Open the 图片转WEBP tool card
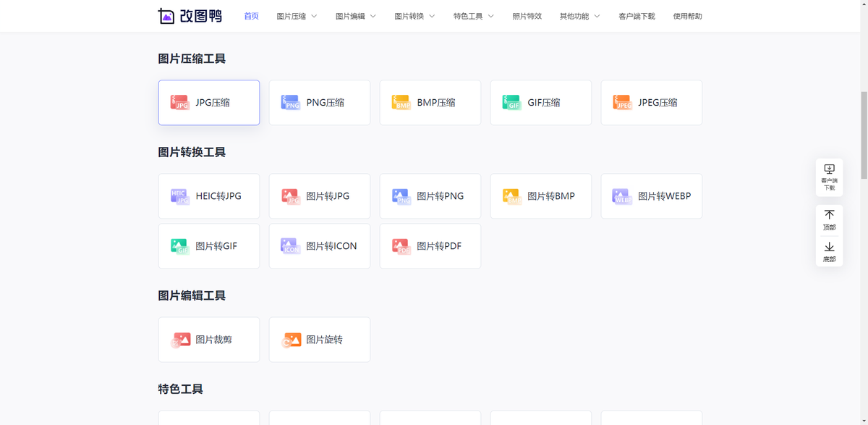The image size is (868, 425). (x=652, y=196)
